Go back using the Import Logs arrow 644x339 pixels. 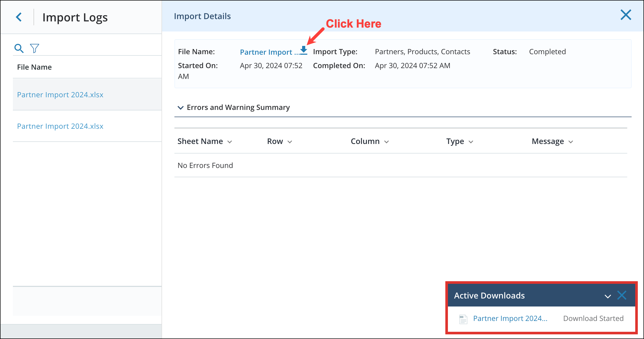pos(19,17)
